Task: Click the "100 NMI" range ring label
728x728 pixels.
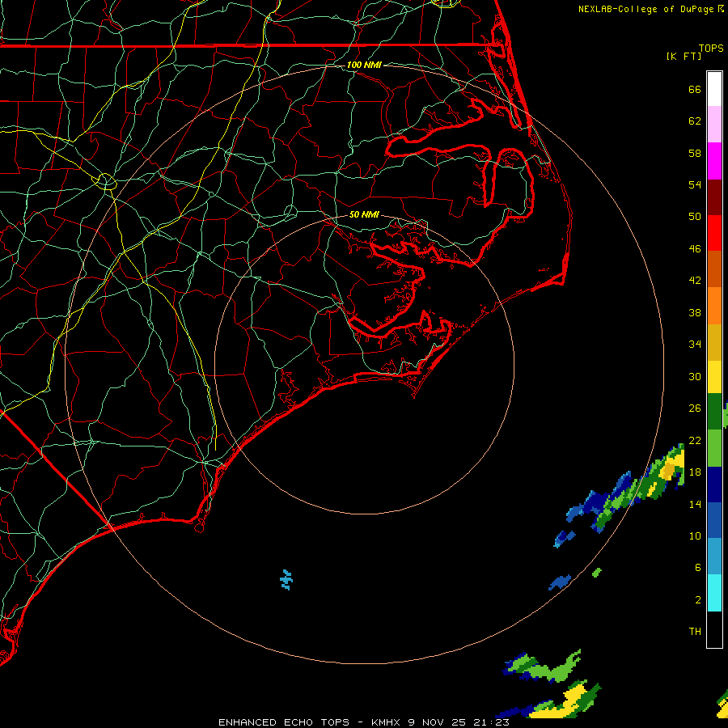Action: pos(364,65)
